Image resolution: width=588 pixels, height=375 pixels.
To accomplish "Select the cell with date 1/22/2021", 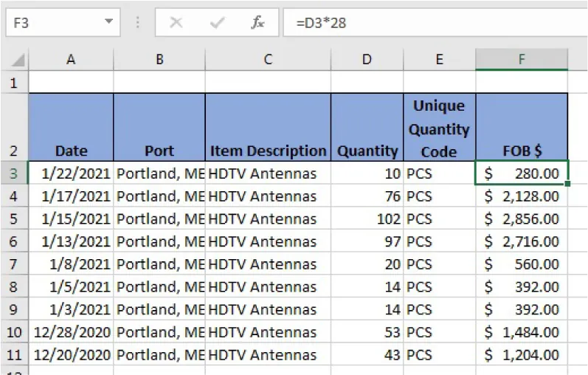I will 71,173.
